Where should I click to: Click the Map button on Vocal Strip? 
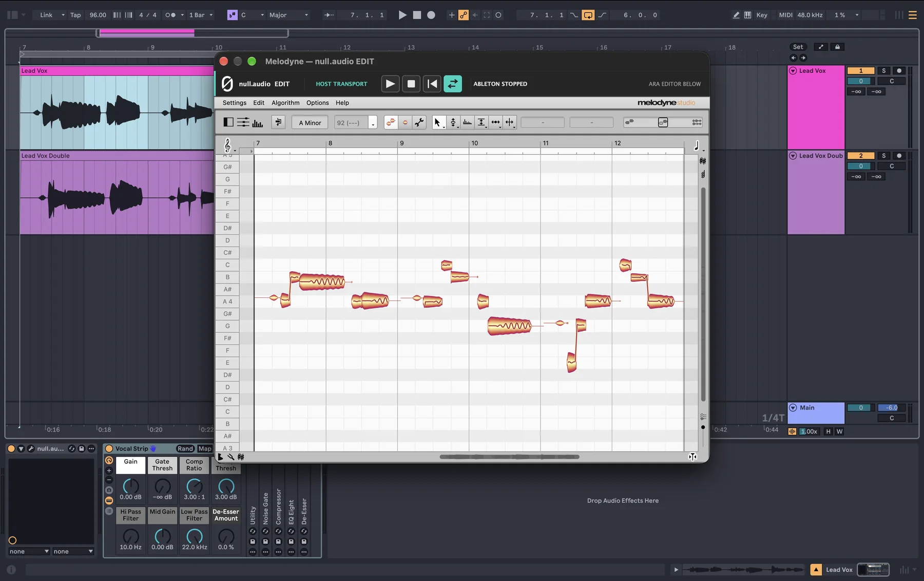pos(205,448)
